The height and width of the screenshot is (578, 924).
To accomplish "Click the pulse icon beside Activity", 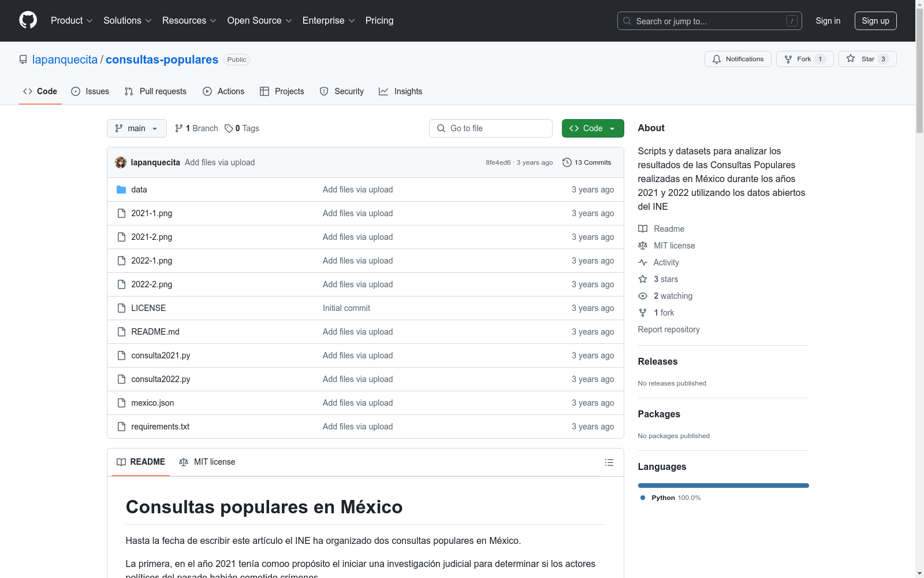I will [x=643, y=262].
